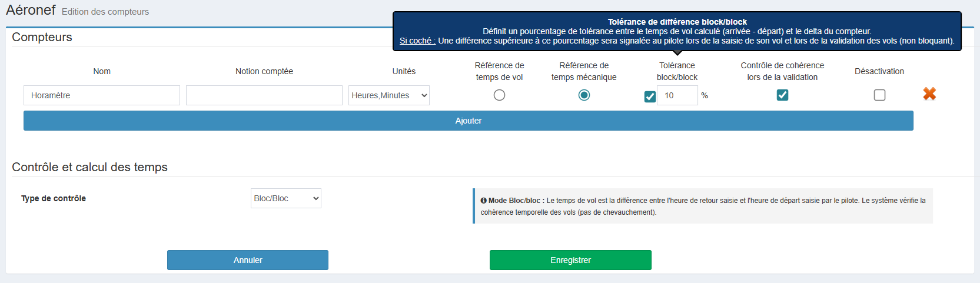The image size is (980, 283).
Task: Click the Tolérance block/block column header
Action: coord(677,71)
